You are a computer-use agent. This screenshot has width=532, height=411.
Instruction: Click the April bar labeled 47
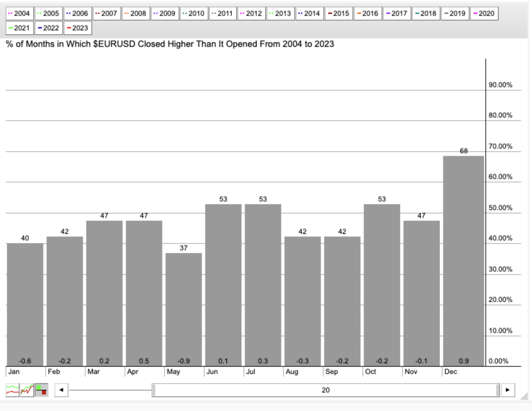pos(144,293)
